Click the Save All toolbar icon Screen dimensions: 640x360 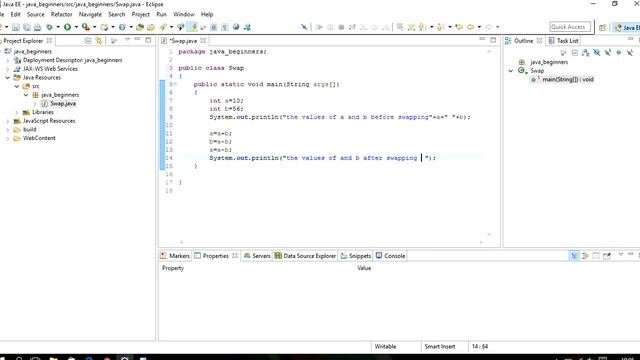pos(27,27)
